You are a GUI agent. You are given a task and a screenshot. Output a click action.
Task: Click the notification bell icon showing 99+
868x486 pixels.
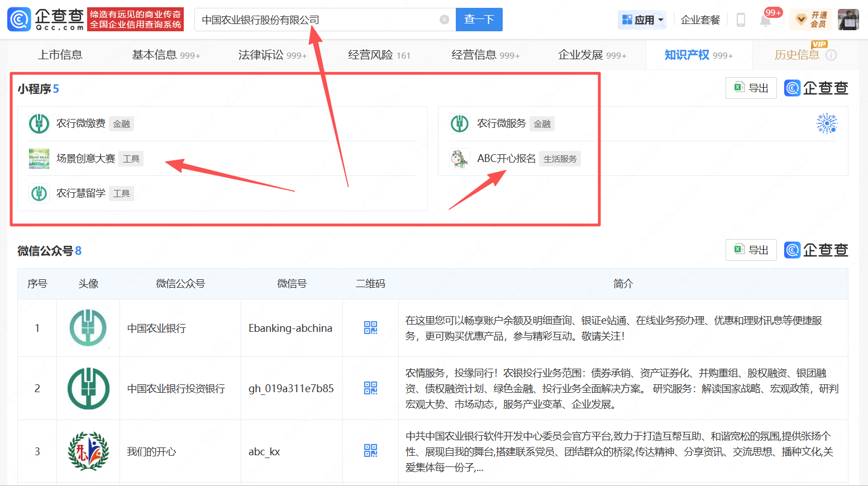point(765,20)
